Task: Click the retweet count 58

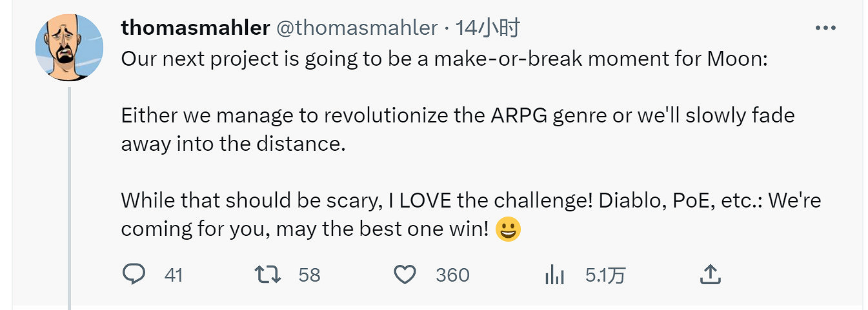Action: point(309,275)
